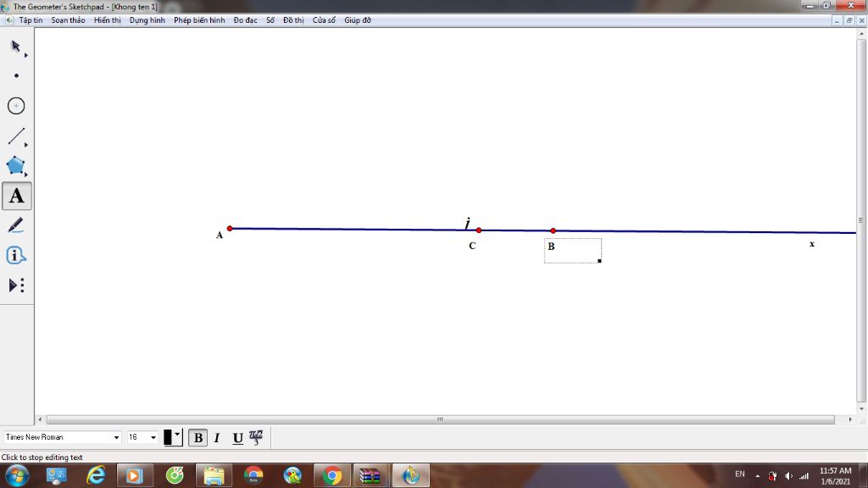Open the Đo đạc menu
868x488 pixels.
(x=245, y=20)
